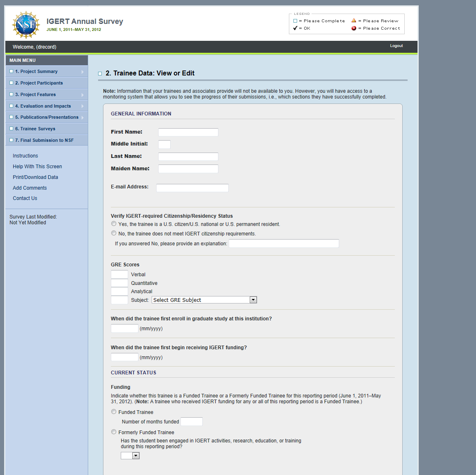Viewport: 476px width, 475px height.
Task: Select No, trainee does not meet citizenship requirements
Action: click(x=114, y=233)
